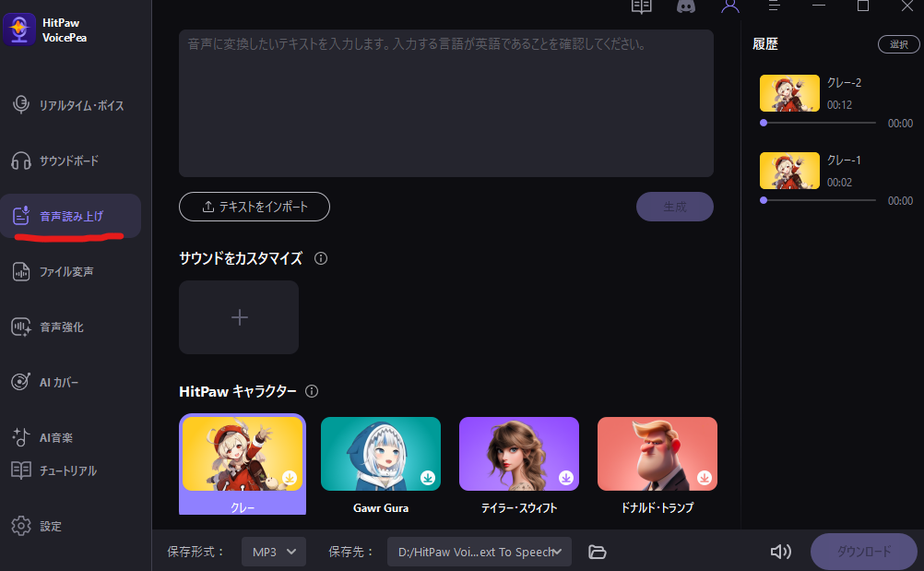Open the output folder icon
The image size is (924, 571).
(597, 552)
